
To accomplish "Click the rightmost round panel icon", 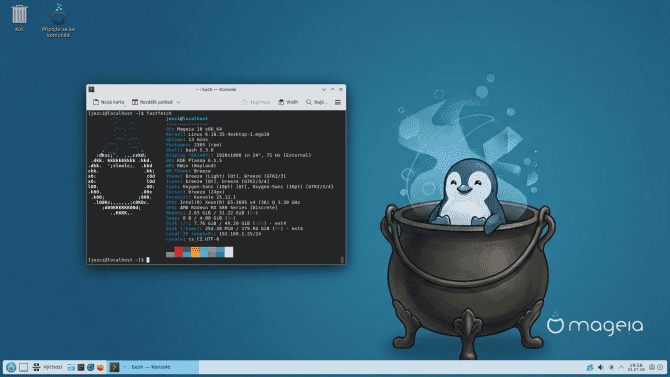I will click(660, 367).
